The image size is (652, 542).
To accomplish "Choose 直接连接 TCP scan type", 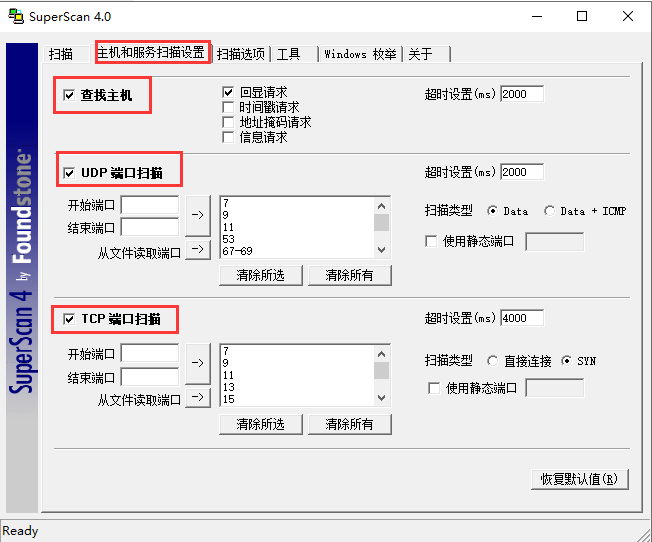I will pos(492,361).
